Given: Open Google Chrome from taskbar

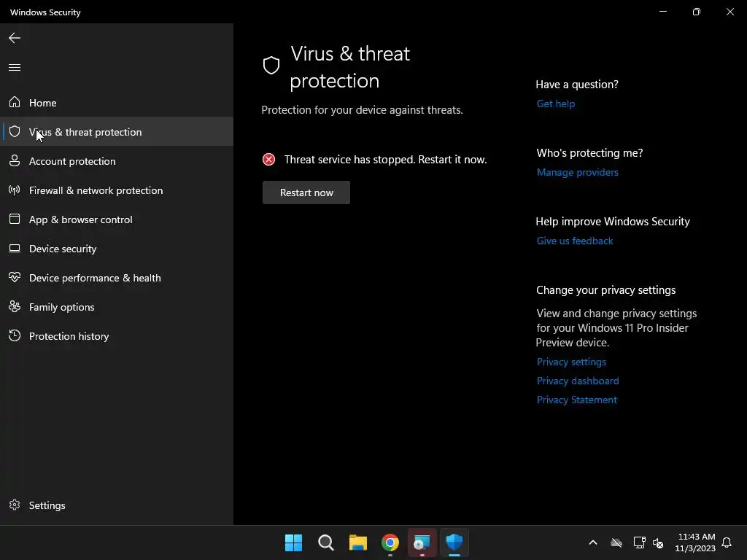Looking at the screenshot, I should click(390, 542).
